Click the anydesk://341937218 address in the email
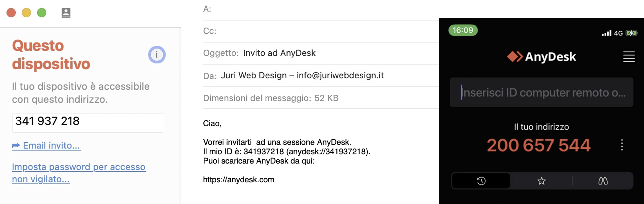 327,152
